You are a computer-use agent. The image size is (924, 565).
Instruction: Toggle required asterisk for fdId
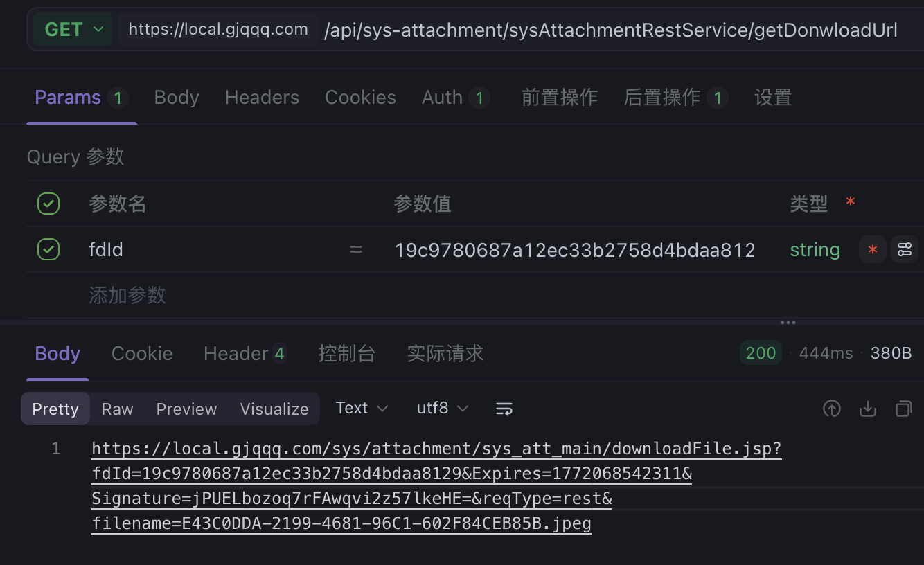[872, 250]
